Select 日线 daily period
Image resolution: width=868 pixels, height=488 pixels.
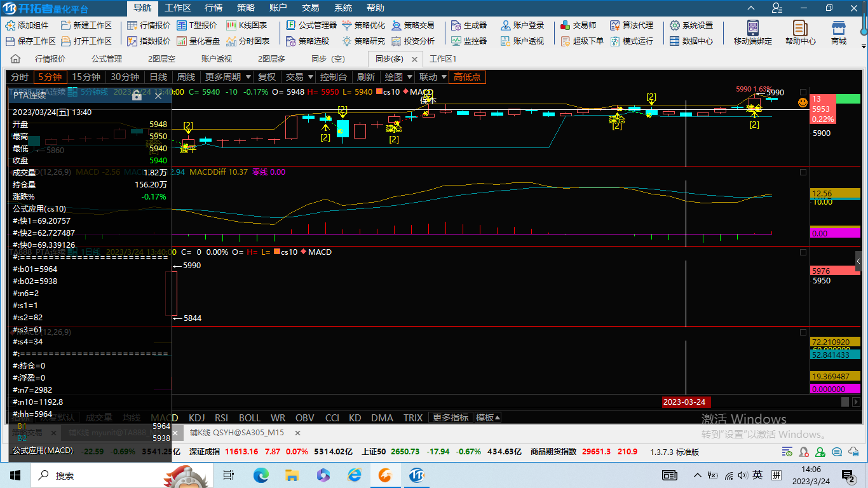pos(158,77)
